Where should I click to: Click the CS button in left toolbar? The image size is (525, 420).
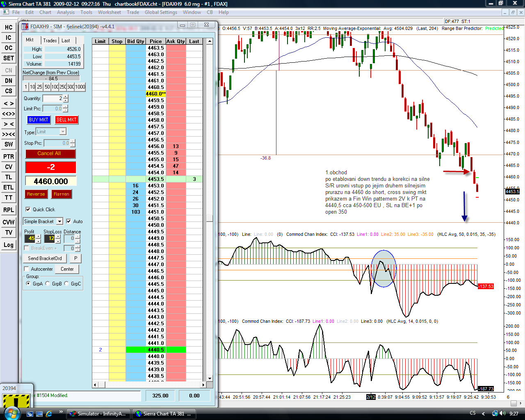[9, 91]
